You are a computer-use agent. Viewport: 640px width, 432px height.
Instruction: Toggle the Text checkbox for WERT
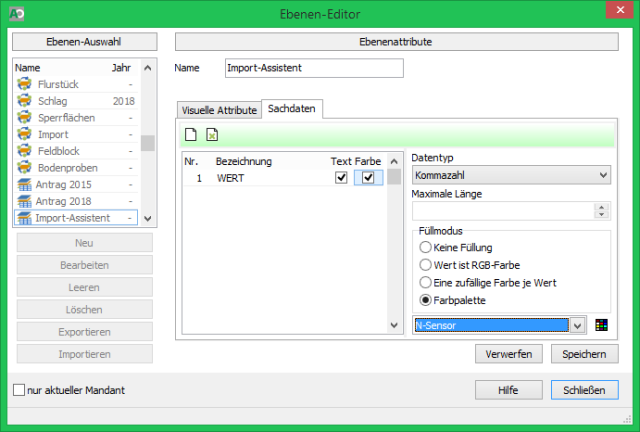(341, 178)
